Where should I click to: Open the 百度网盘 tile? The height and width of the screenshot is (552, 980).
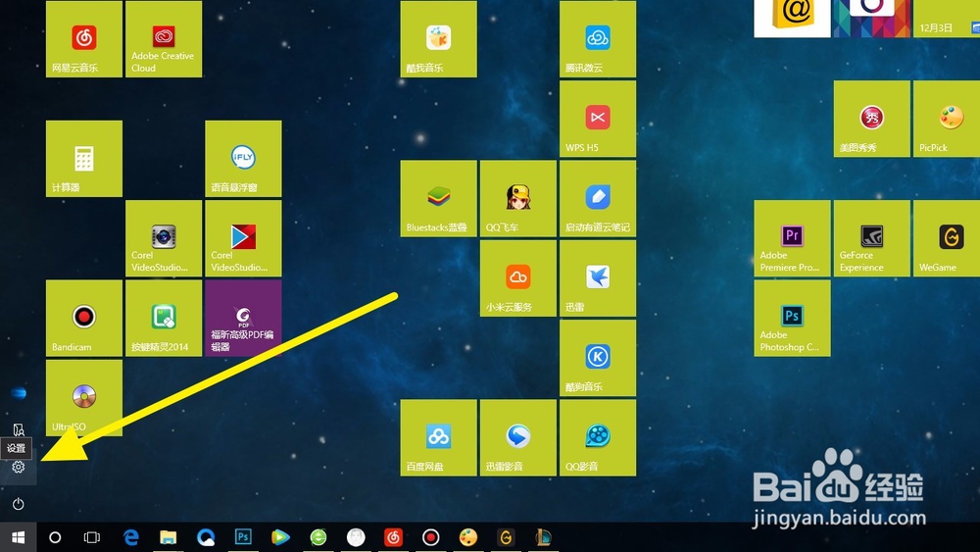(x=438, y=437)
